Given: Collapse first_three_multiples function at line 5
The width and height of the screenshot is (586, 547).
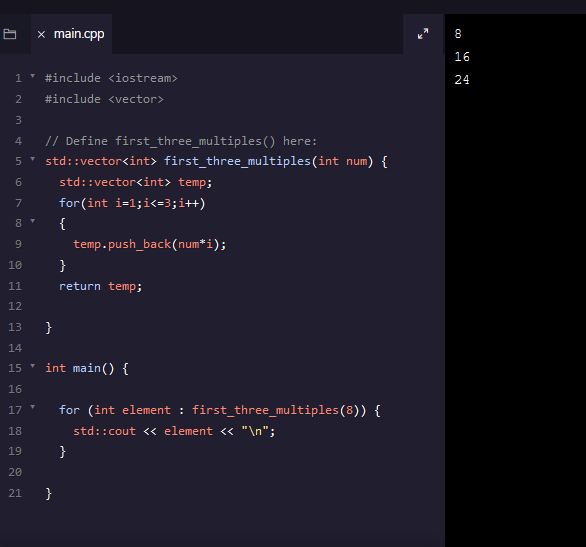Looking at the screenshot, I should (x=33, y=159).
